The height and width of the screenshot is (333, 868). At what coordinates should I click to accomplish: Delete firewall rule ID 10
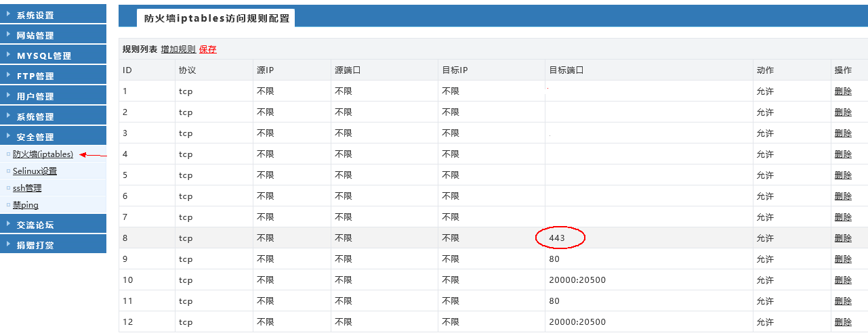(843, 280)
